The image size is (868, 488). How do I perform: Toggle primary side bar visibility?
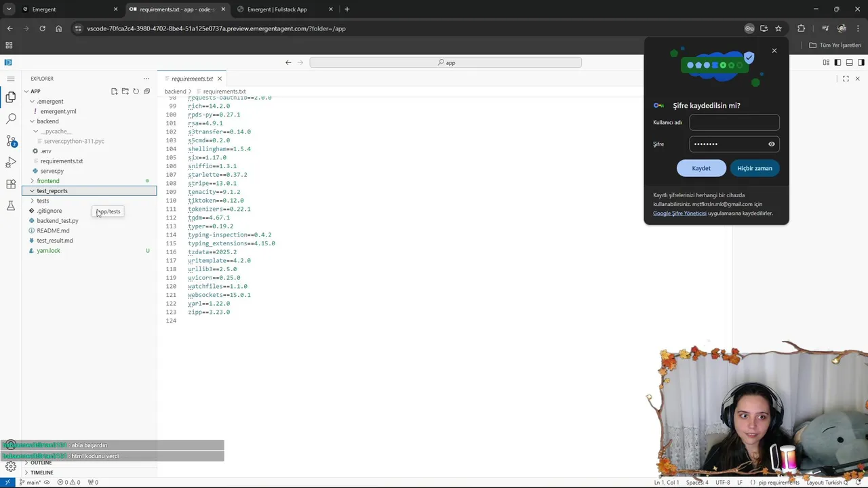point(837,62)
